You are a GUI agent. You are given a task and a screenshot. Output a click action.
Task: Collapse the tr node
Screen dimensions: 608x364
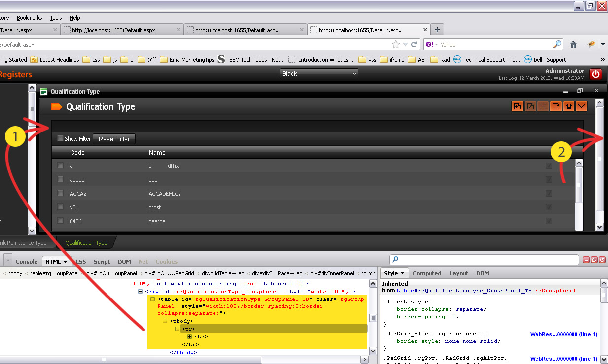tap(178, 329)
